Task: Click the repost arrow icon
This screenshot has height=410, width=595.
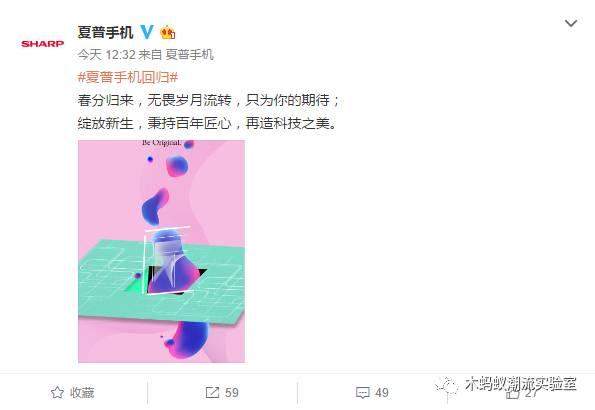Action: pos(212,392)
